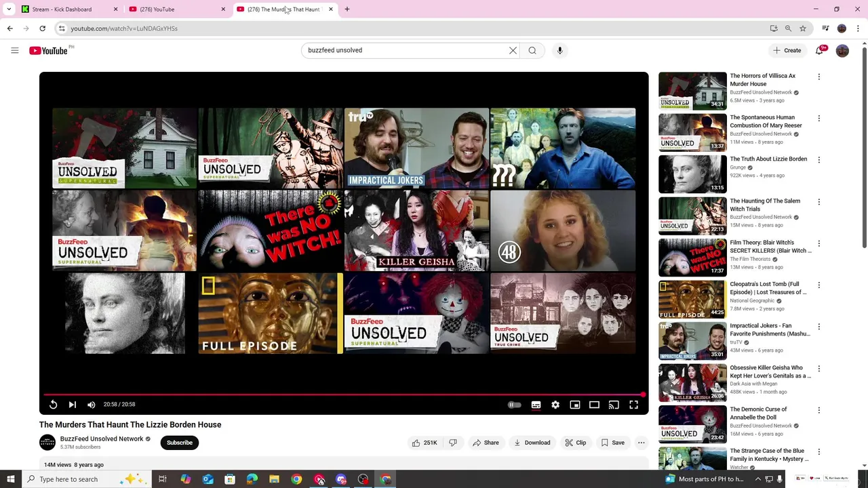Open the Create button
This screenshot has width=868, height=488.
point(787,50)
